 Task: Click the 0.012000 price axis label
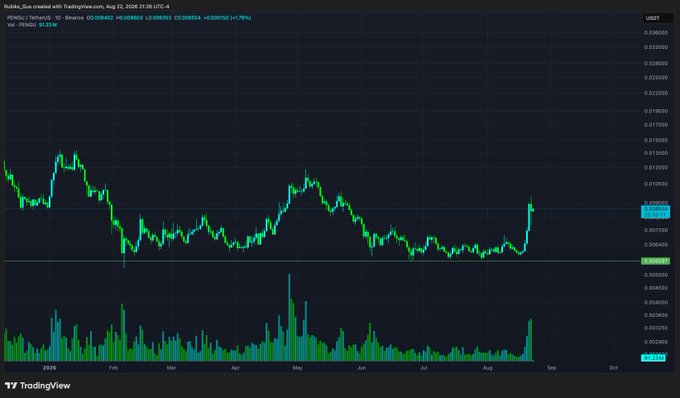[x=656, y=167]
